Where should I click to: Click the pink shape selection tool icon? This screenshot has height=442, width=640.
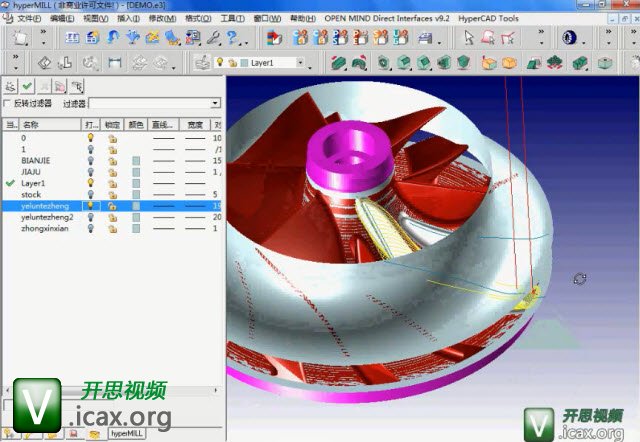488,38
